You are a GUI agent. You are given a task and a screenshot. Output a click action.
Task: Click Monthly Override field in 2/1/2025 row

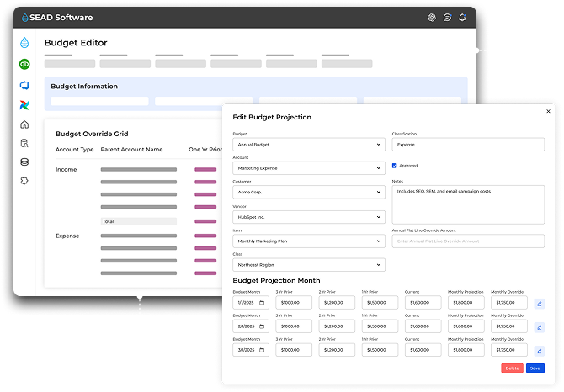[509, 326]
